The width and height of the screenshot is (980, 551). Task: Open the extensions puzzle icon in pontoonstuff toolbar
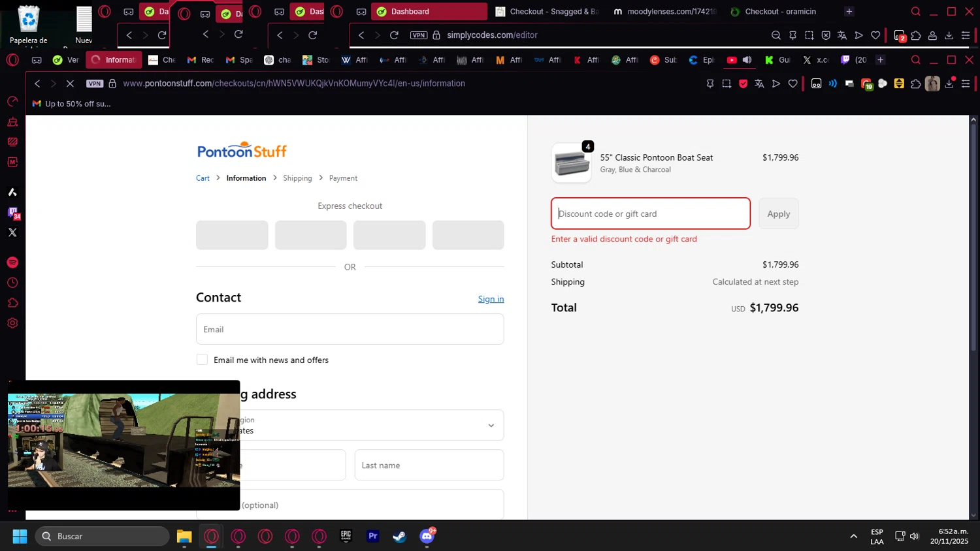point(916,84)
